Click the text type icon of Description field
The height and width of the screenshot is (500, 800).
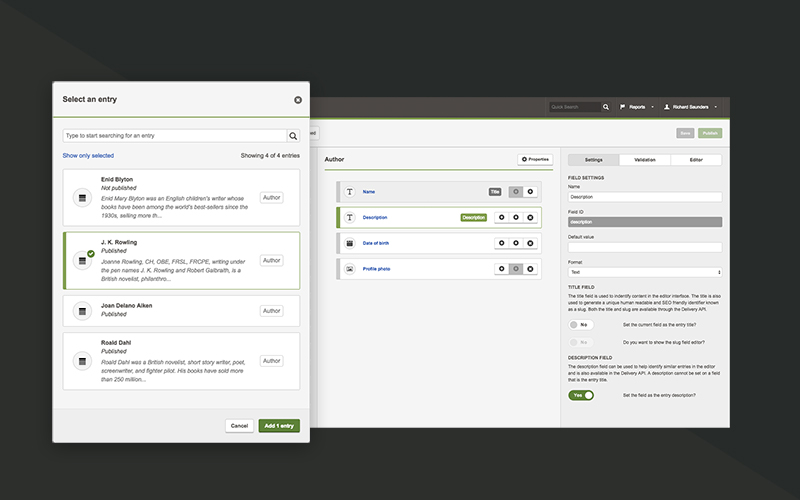(349, 217)
